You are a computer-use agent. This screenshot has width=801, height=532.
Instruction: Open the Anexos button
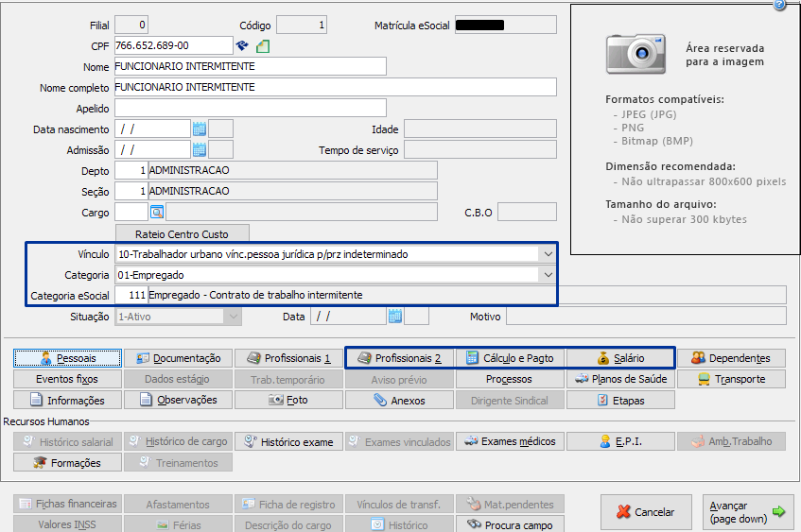tap(399, 401)
